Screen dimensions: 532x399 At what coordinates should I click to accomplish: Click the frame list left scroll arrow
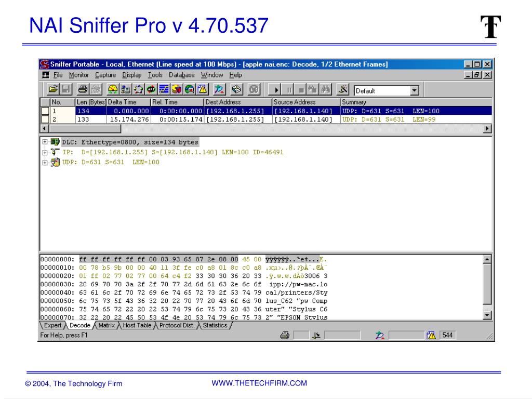(x=45, y=129)
